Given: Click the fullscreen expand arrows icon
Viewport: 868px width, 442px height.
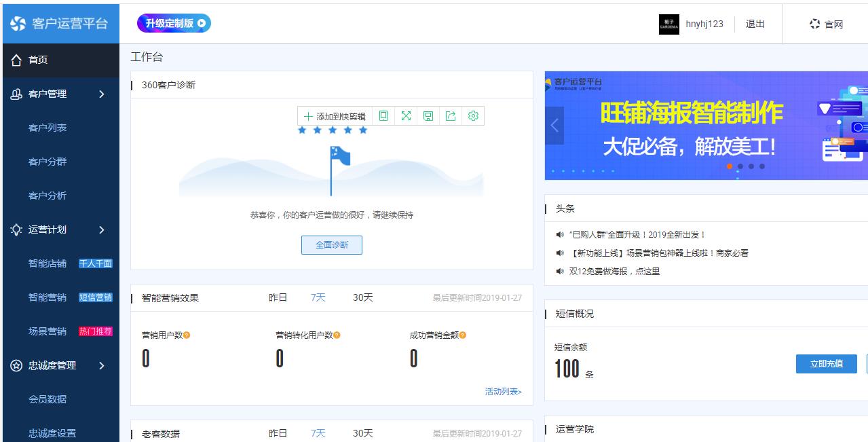Looking at the screenshot, I should coord(406,116).
